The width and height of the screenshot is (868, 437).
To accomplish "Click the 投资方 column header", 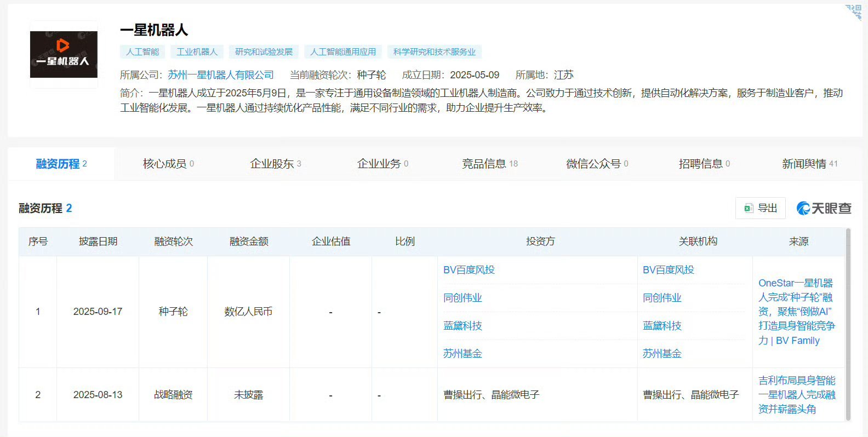I will [x=540, y=242].
